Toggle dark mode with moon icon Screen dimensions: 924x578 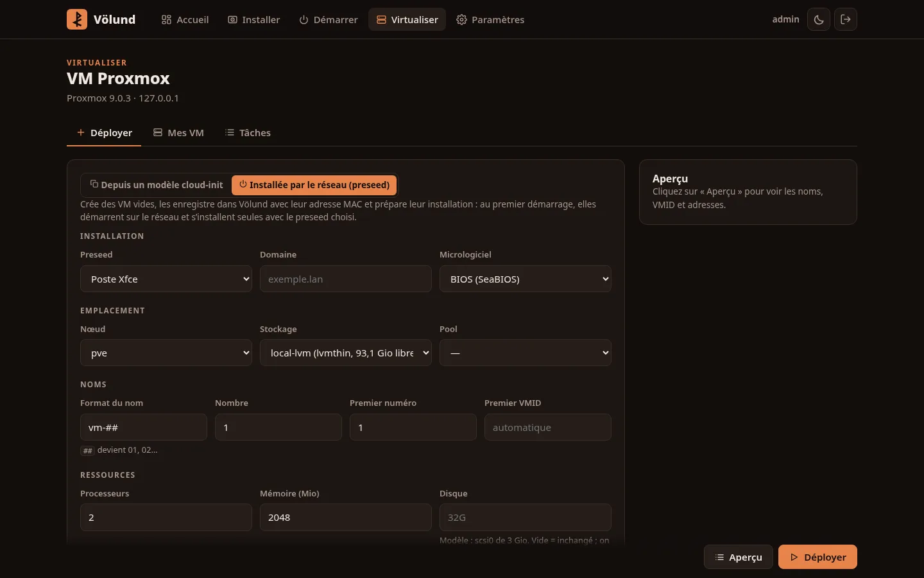tap(819, 19)
